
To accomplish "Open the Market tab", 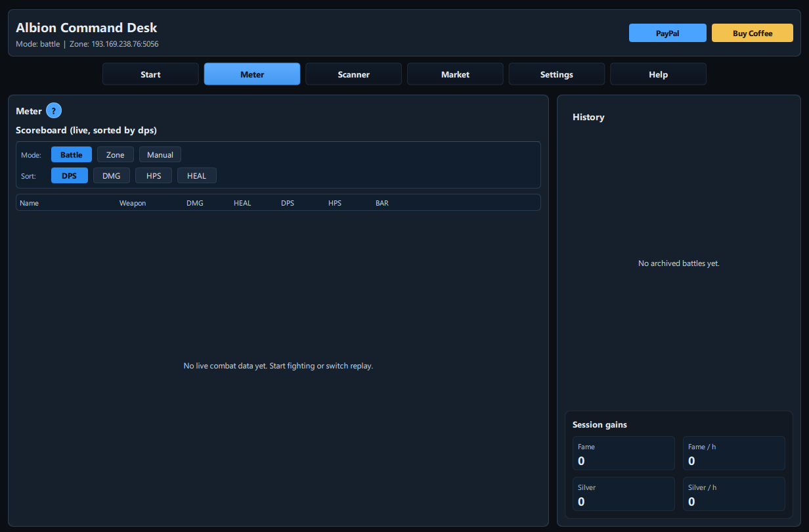I will 454,74.
